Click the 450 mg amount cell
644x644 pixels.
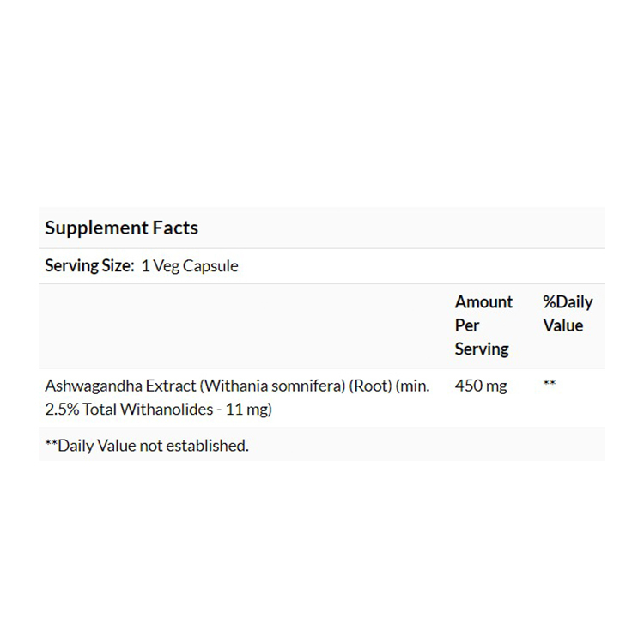pyautogui.click(x=481, y=386)
